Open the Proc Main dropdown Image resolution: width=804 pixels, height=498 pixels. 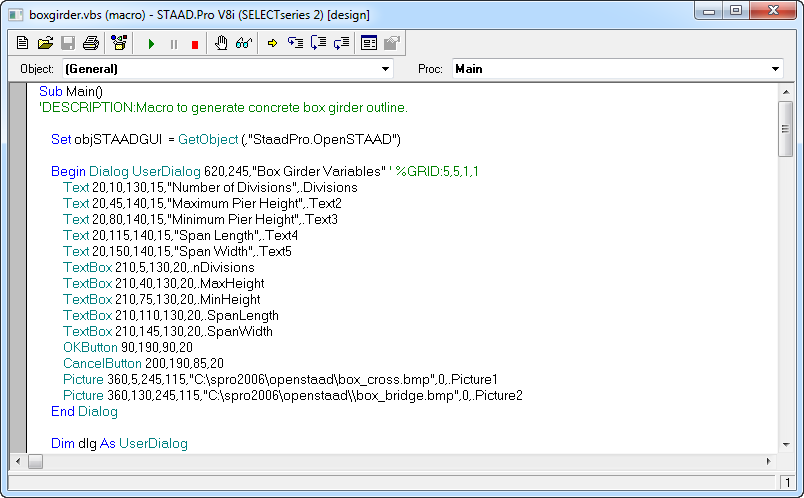point(775,69)
